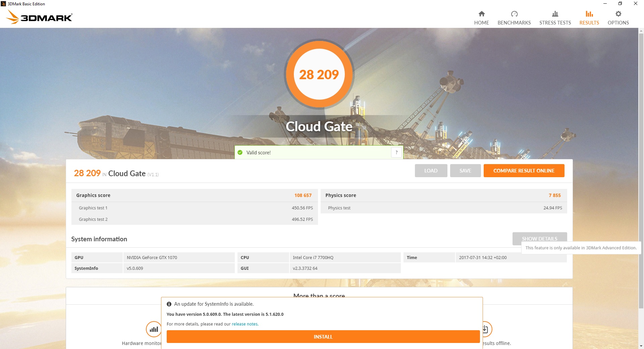Image resolution: width=644 pixels, height=349 pixels.
Task: Open Benchmarks via the gauge icon
Action: [514, 14]
